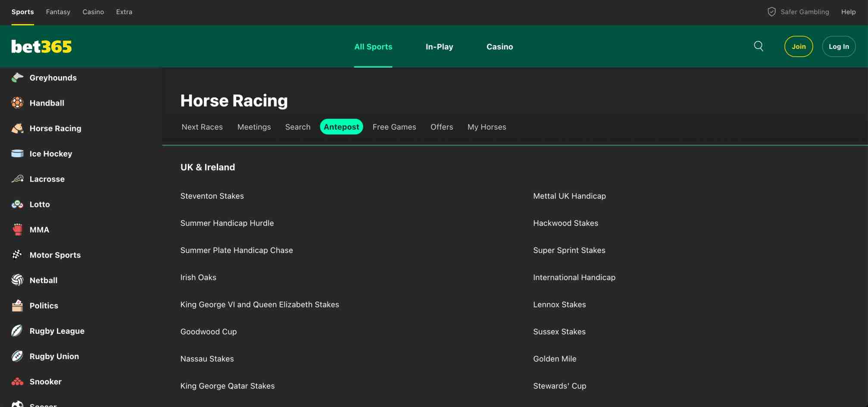Click the Rugby Union ball icon
868x407 pixels.
point(17,356)
